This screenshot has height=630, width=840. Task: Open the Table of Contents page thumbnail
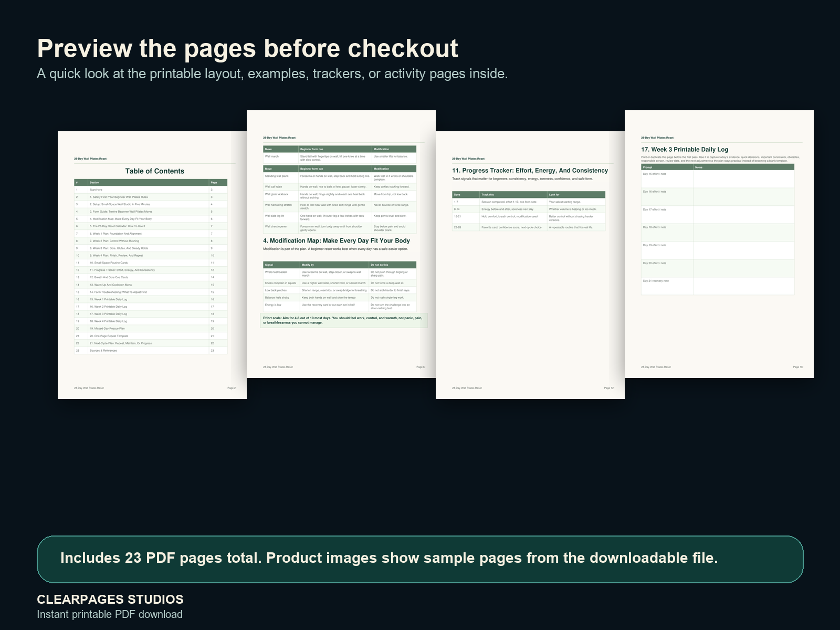(152, 265)
